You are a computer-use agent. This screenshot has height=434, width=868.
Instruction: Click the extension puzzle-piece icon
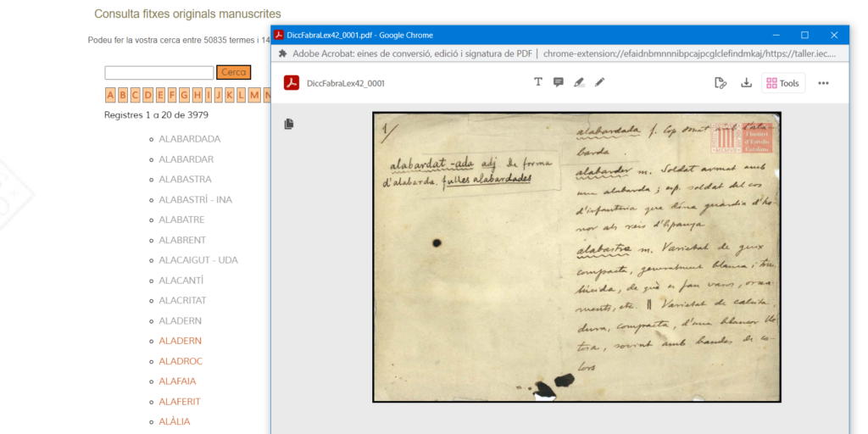click(x=283, y=53)
